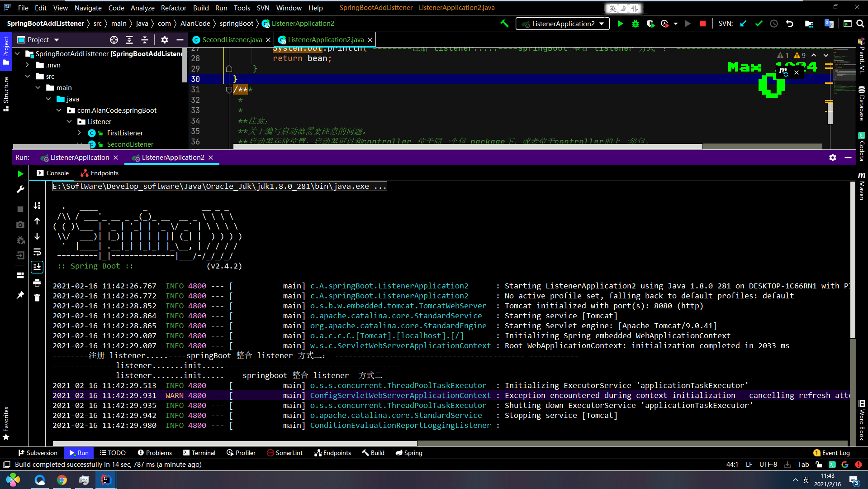Collapse the Listener package

click(69, 121)
